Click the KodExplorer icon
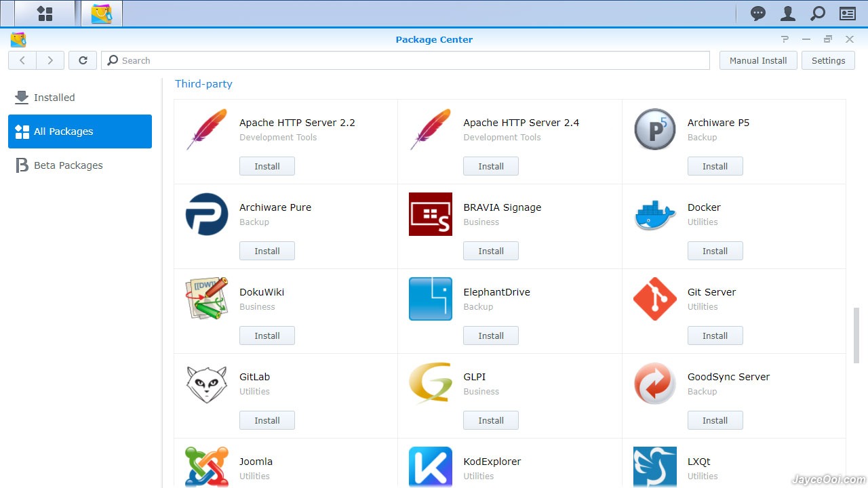This screenshot has height=488, width=868. (431, 467)
